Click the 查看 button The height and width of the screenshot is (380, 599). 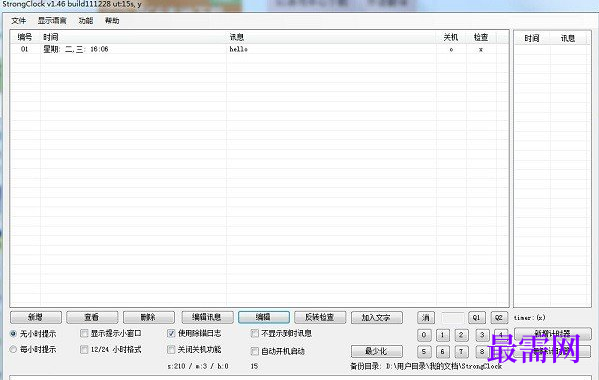tap(92, 317)
